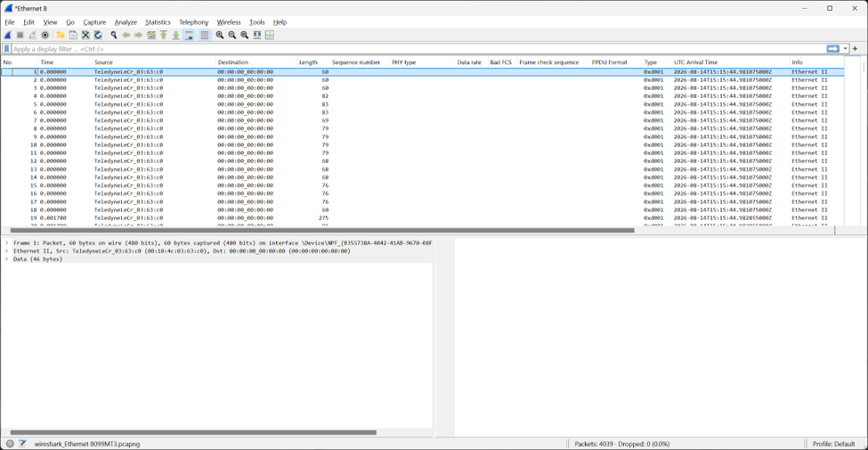Image resolution: width=868 pixels, height=450 pixels.
Task: Open the display filter history dropdown
Action: click(x=846, y=49)
